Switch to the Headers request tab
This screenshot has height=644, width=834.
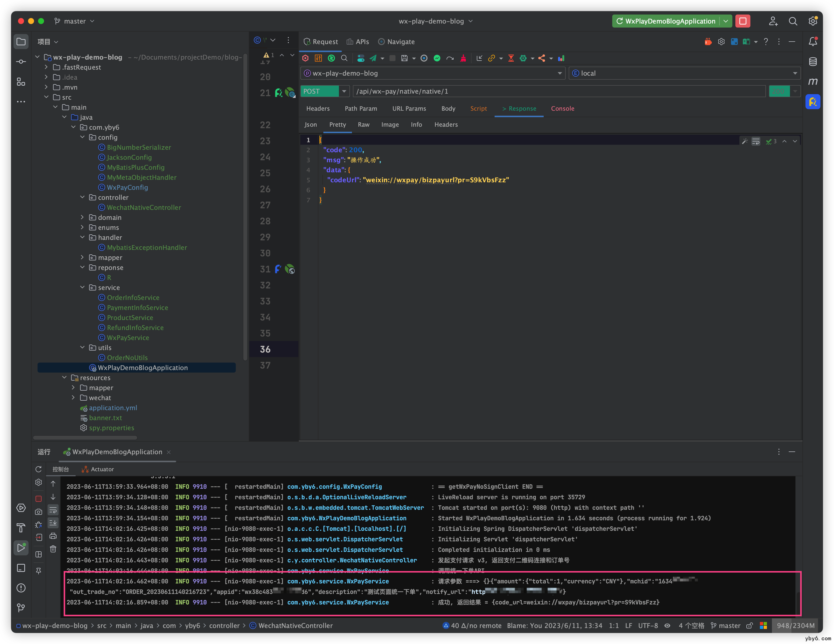click(318, 108)
